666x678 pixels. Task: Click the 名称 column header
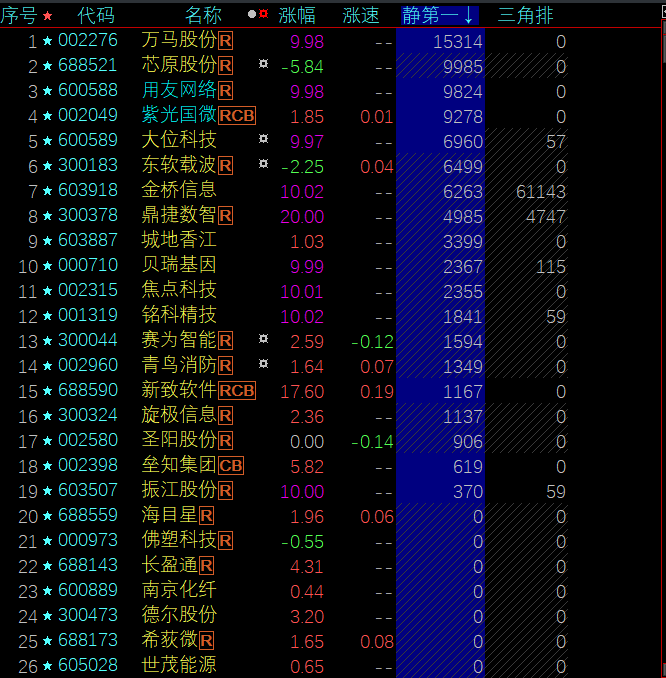click(203, 16)
